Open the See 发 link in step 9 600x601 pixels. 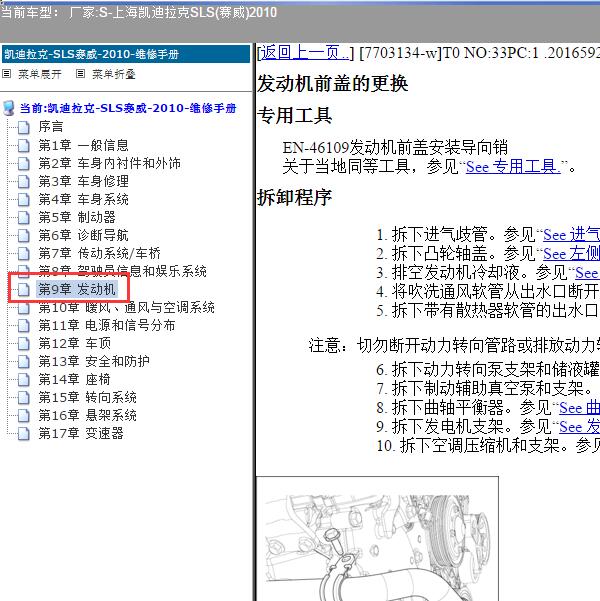579,427
